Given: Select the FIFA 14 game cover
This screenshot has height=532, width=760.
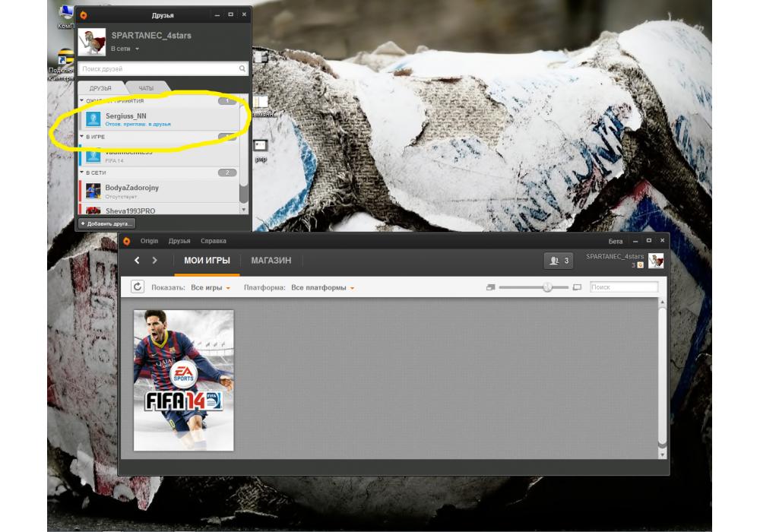Looking at the screenshot, I should (x=184, y=380).
